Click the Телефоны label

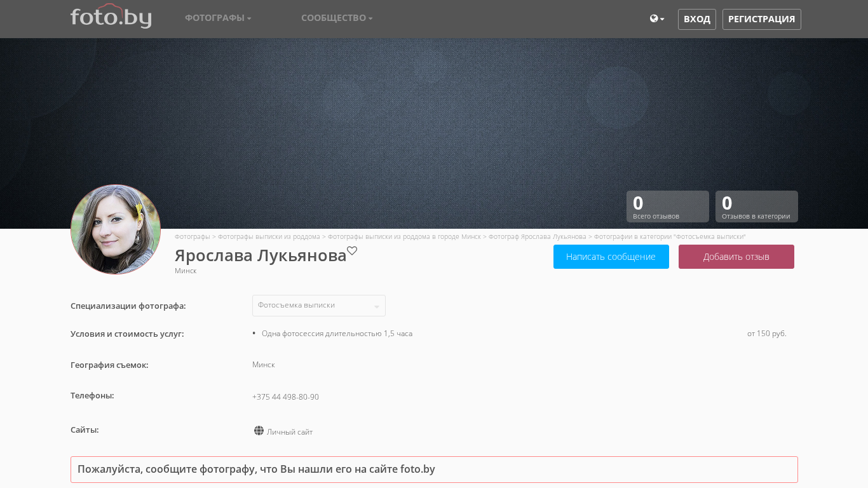click(92, 395)
